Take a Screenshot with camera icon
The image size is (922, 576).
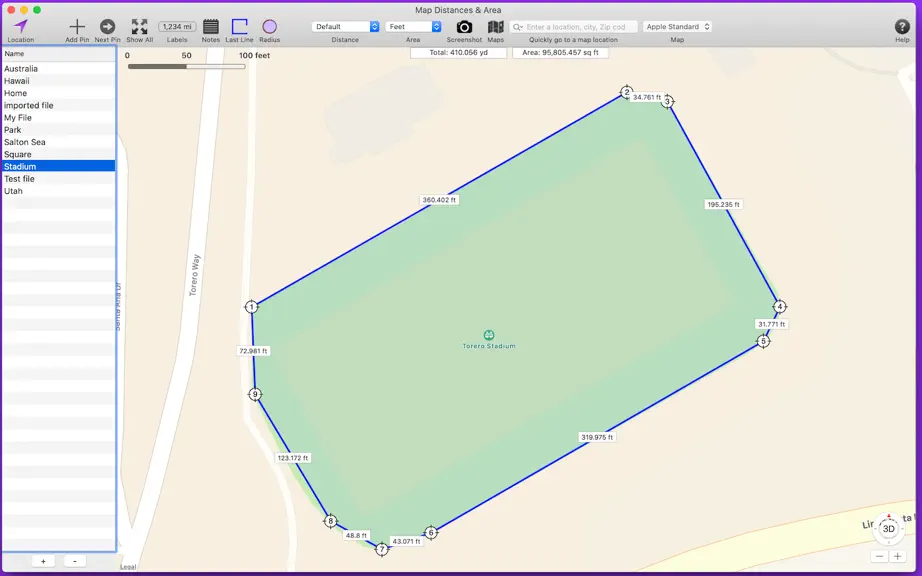[464, 26]
